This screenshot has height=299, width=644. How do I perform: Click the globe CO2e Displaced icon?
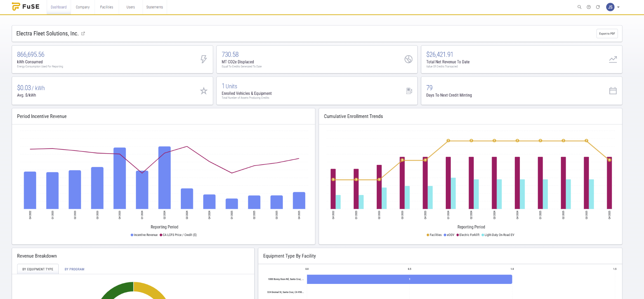pos(408,59)
